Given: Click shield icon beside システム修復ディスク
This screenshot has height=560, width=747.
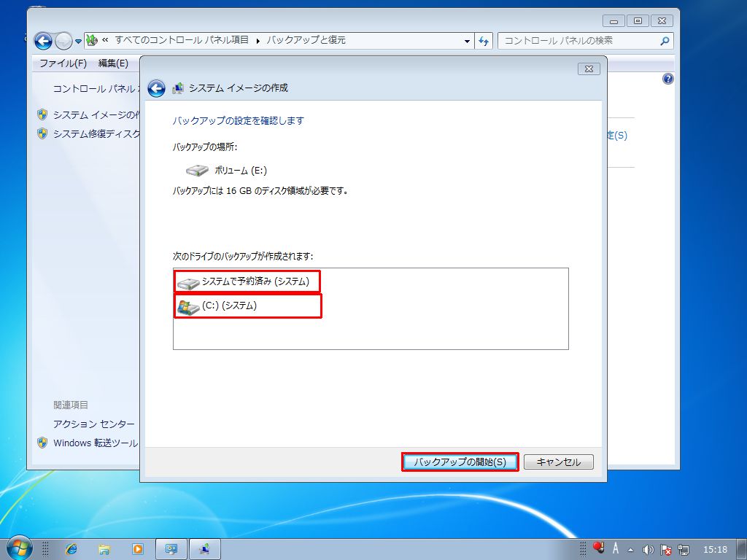Looking at the screenshot, I should [x=42, y=134].
